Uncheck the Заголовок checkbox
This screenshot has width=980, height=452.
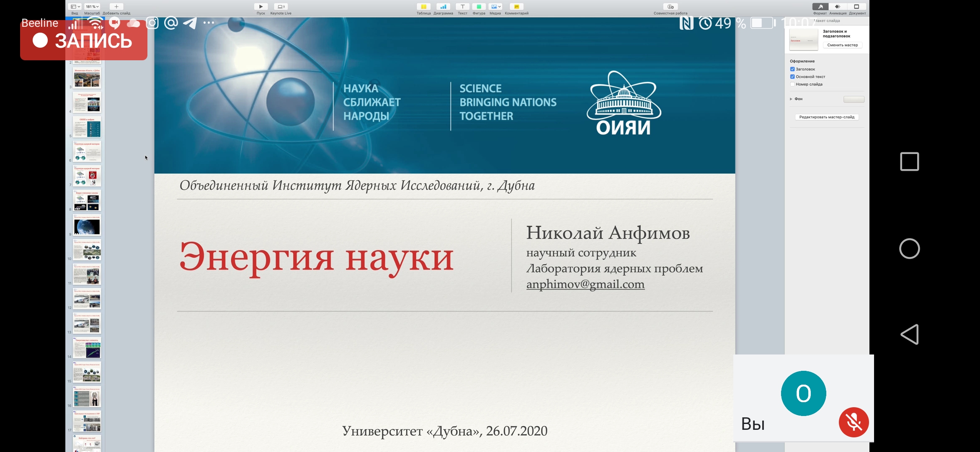(792, 69)
